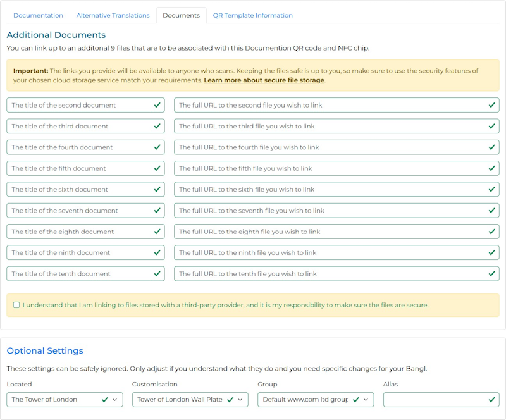
Task: Focus the third document title field
Action: (x=79, y=127)
